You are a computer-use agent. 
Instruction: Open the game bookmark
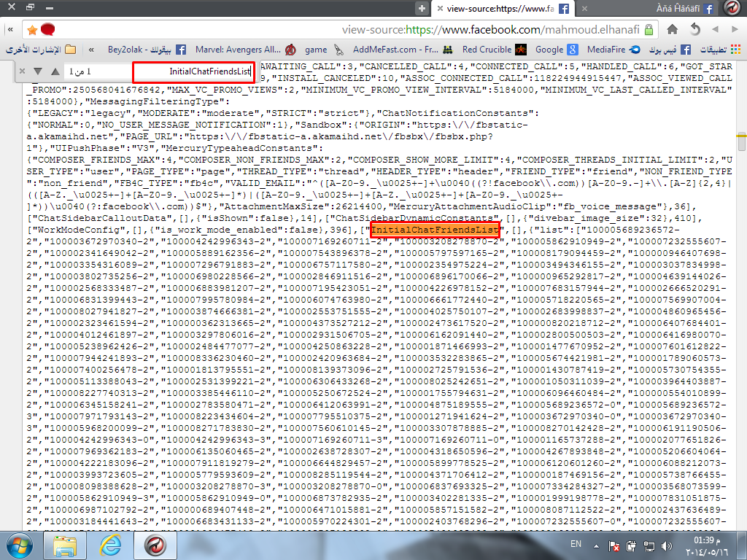pos(324,49)
